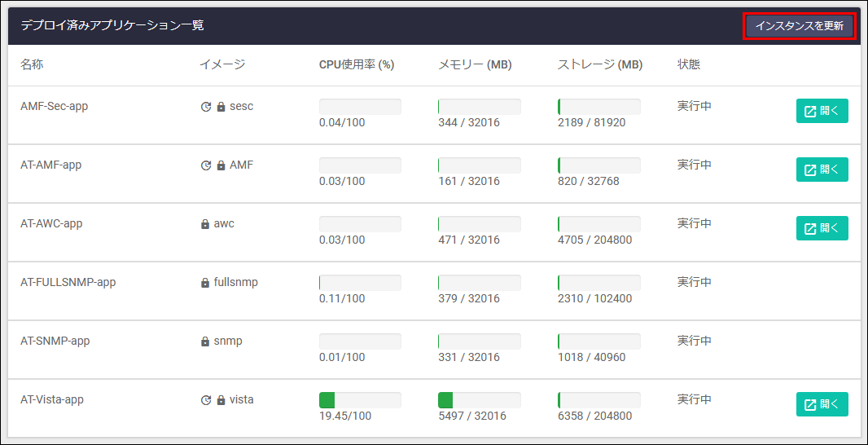Click the lock icon beside snmp image

205,342
